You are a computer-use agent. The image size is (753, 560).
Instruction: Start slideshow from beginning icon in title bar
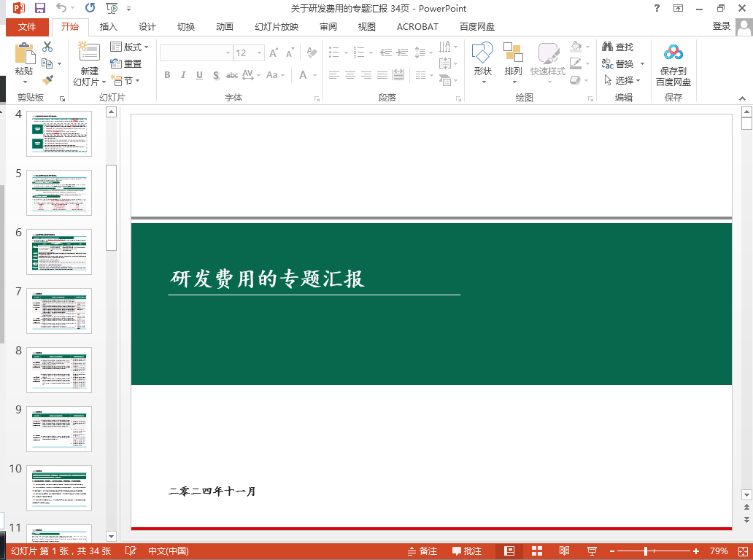(112, 8)
